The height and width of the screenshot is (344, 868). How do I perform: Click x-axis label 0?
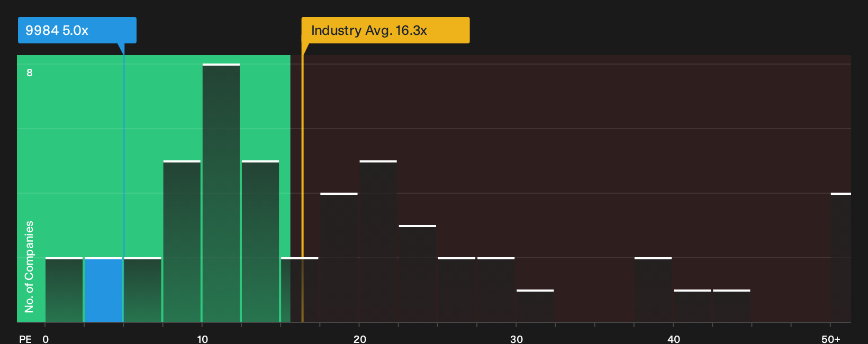[46, 339]
